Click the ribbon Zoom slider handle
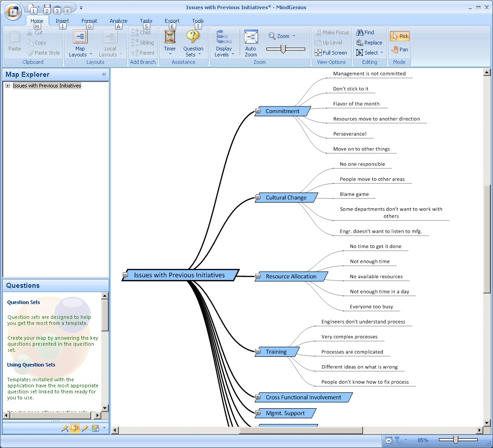The image size is (493, 448). click(x=283, y=49)
